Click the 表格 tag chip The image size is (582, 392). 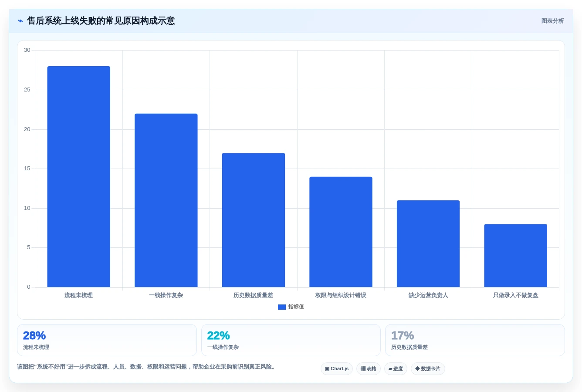click(369, 369)
